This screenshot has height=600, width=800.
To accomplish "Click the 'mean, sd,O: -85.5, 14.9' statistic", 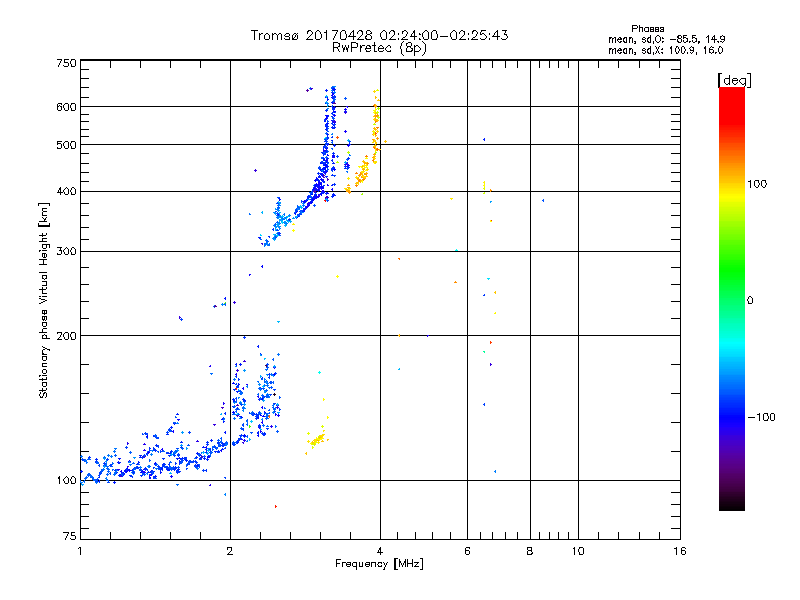I will [666, 39].
